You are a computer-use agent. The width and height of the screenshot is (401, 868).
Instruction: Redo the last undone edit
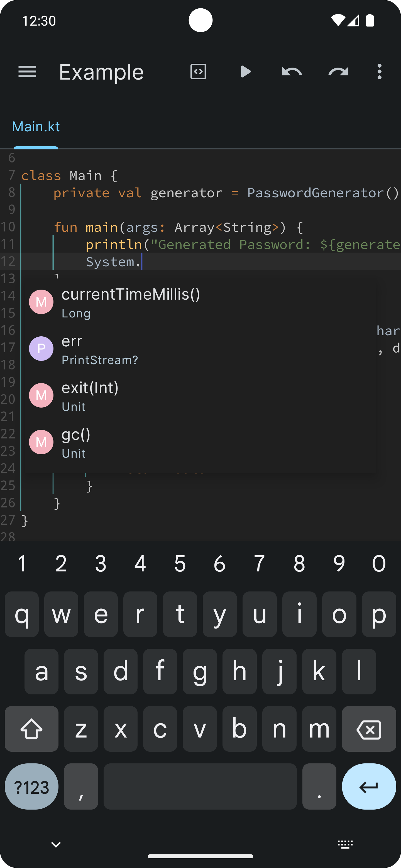point(338,72)
